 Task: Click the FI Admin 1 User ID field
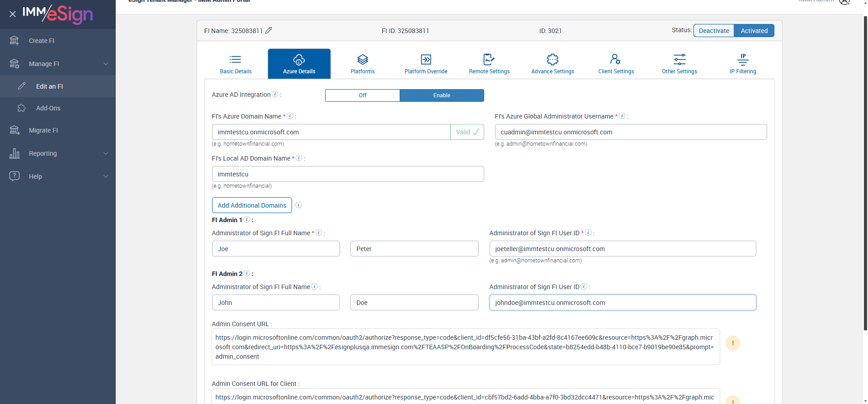(x=623, y=249)
